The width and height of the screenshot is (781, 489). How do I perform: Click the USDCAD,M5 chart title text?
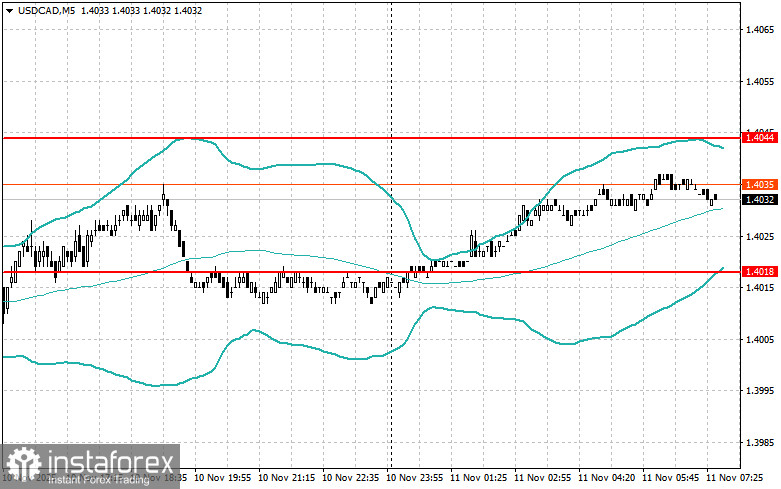click(x=46, y=10)
